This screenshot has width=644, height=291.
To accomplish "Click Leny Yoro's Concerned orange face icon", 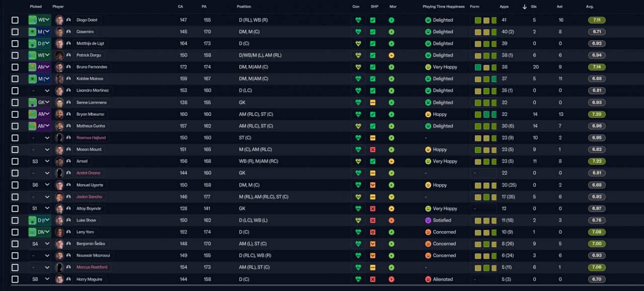I will [x=428, y=232].
